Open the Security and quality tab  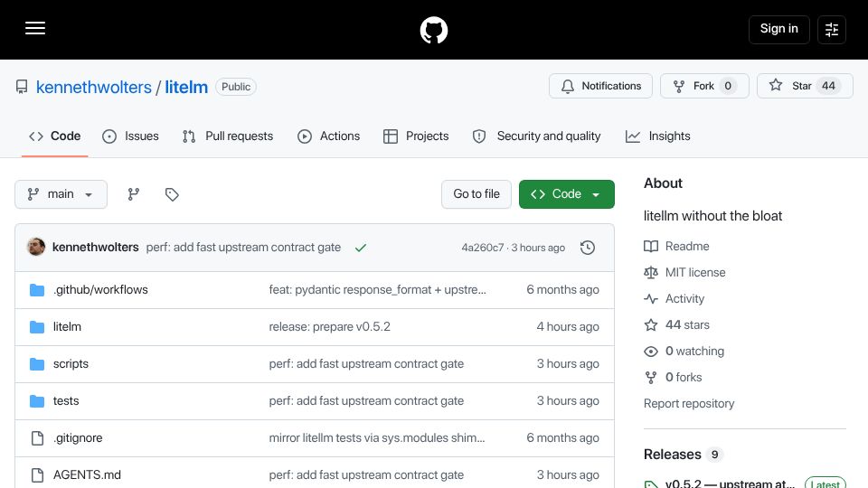click(536, 136)
